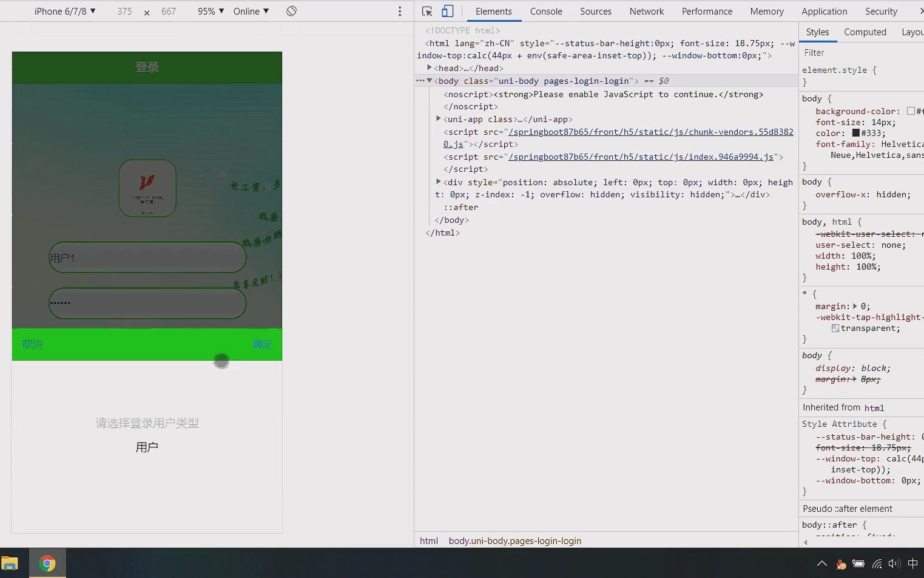Click the 登录 page title bar
Screen dimensions: 924x578
(147, 67)
